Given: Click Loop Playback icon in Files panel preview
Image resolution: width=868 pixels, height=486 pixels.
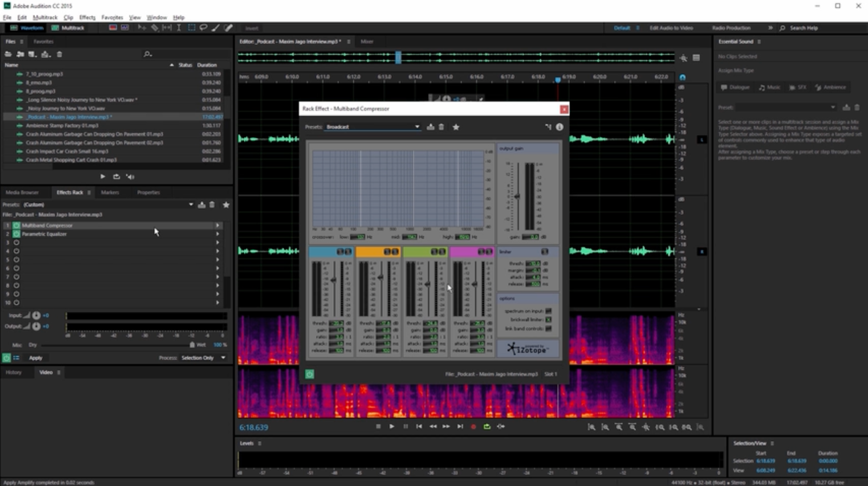Looking at the screenshot, I should (116, 176).
